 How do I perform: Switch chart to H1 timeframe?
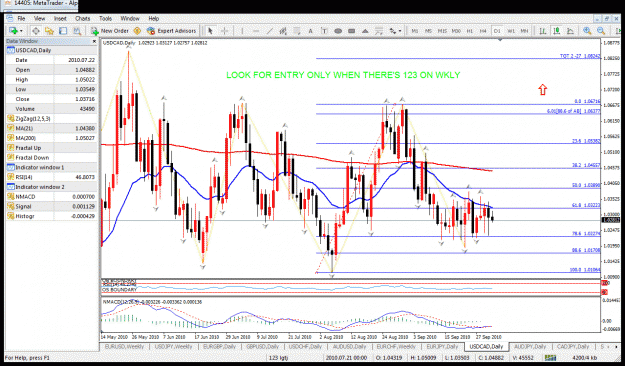point(470,31)
